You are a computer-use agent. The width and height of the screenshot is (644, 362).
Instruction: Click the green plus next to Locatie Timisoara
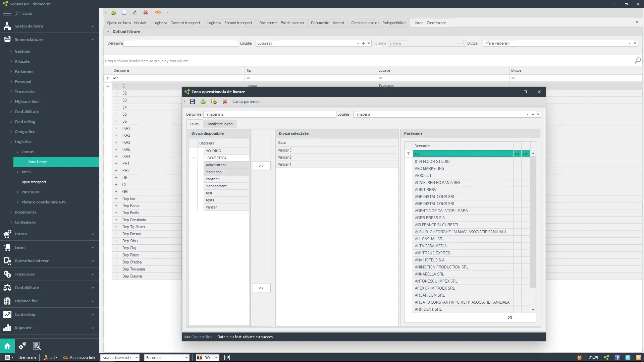click(533, 114)
